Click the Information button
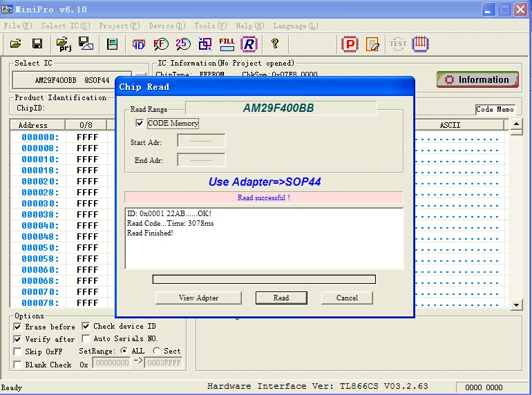The width and height of the screenshot is (532, 395). 477,79
